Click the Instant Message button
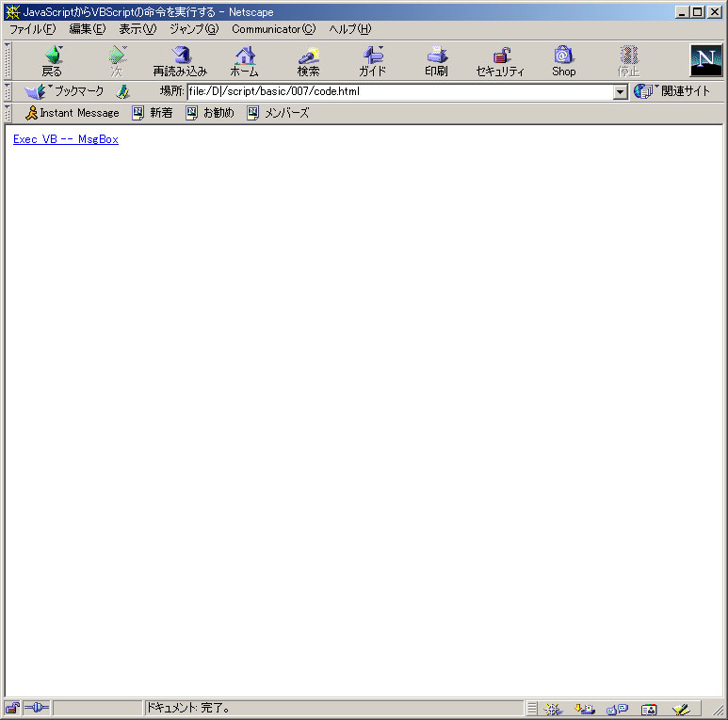This screenshot has height=720, width=728. pyautogui.click(x=73, y=113)
